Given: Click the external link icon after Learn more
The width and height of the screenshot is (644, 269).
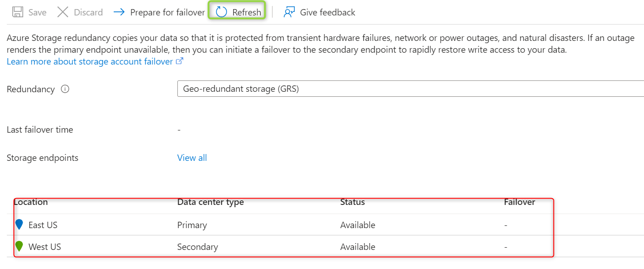Looking at the screenshot, I should coord(180,61).
